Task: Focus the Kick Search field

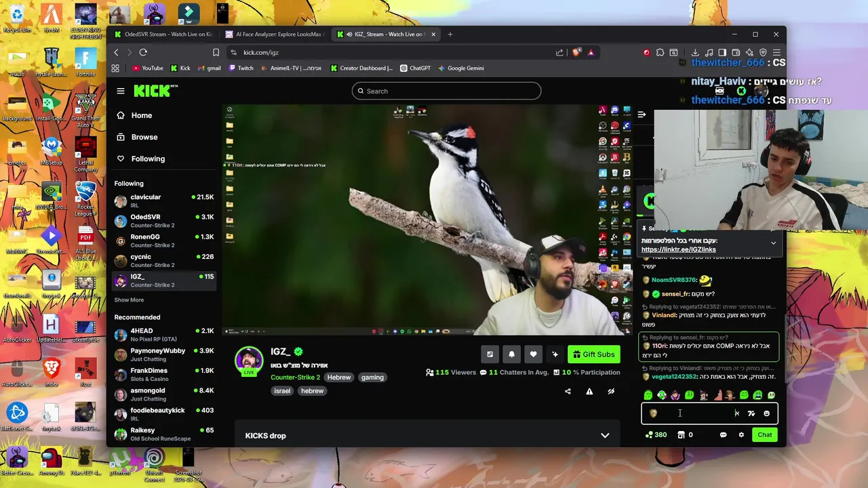Action: click(x=446, y=91)
